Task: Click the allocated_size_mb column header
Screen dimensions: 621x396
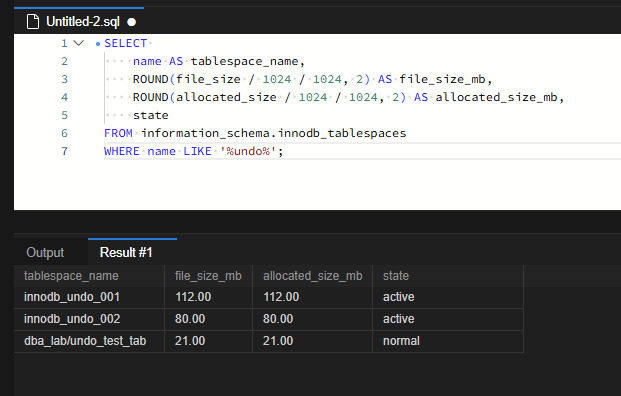Action: pos(312,276)
